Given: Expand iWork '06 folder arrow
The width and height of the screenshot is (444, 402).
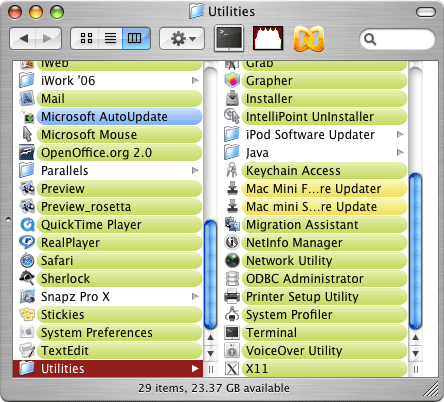Looking at the screenshot, I should 195,80.
